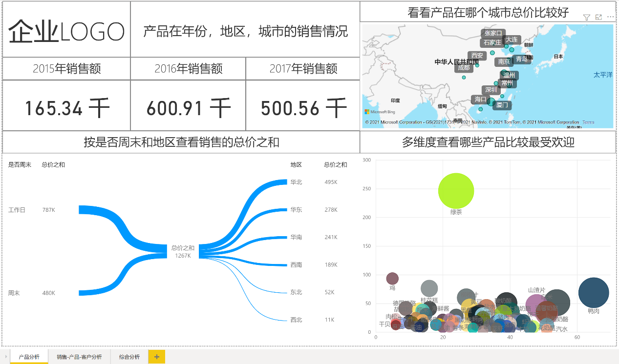Screen dimensions: 619x364
Task: Click the 480K value beside 周末
Action: pos(49,293)
